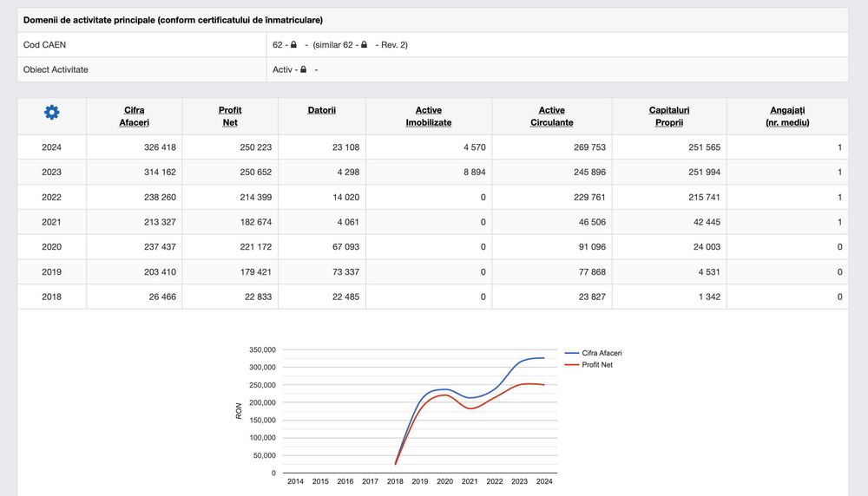868x496 pixels.
Task: Open the Capitaluri Proprii header link
Action: 669,116
